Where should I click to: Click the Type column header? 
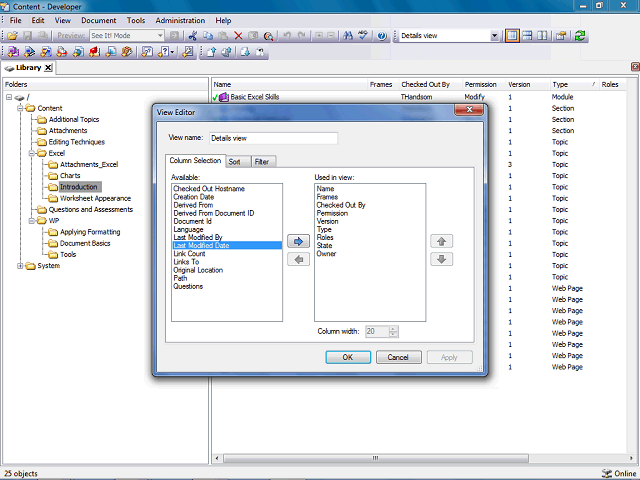pyautogui.click(x=573, y=84)
